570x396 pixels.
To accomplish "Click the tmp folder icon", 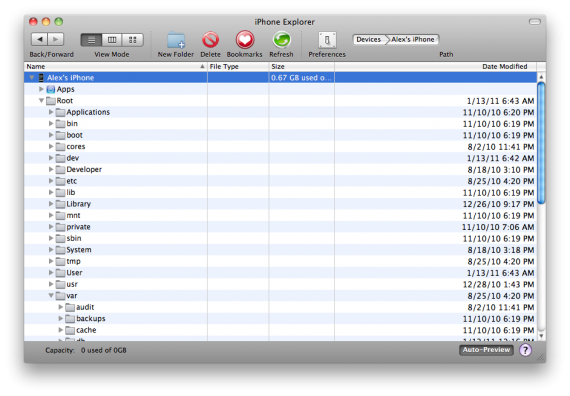I will 60,261.
